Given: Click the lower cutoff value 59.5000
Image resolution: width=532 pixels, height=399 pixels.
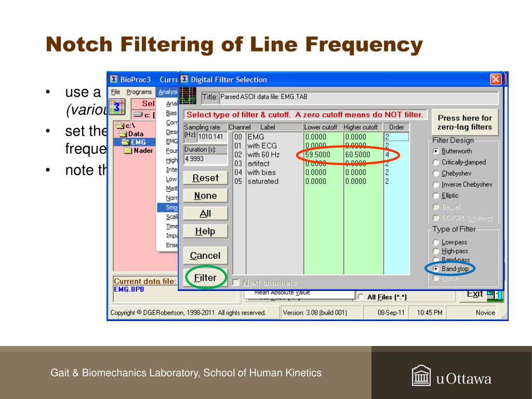Looking at the screenshot, I should click(317, 155).
